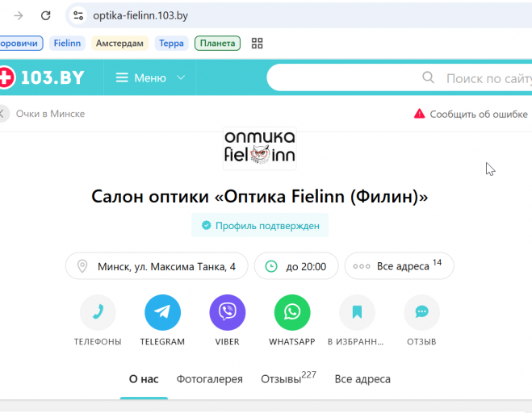The width and height of the screenshot is (532, 413).
Task: Open working hours до 20:00
Action: tap(296, 266)
